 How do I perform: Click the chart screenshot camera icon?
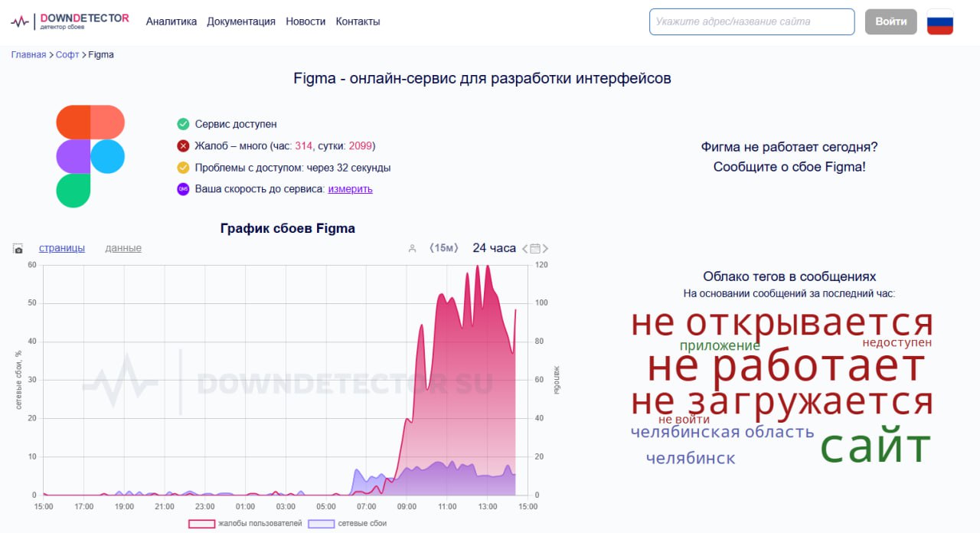pyautogui.click(x=18, y=249)
